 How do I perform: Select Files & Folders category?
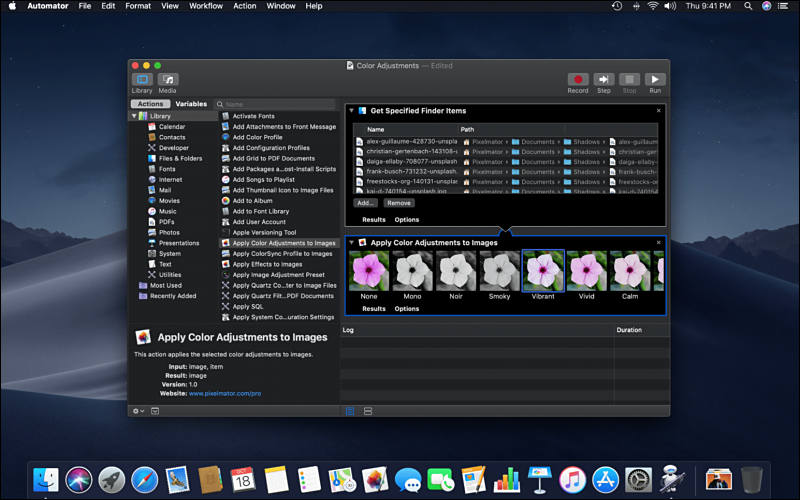coord(180,159)
